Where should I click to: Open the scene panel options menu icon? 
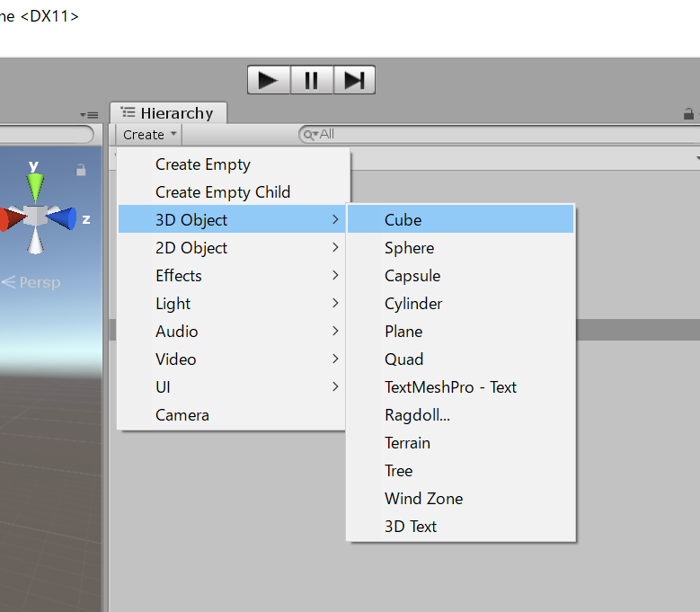89,115
